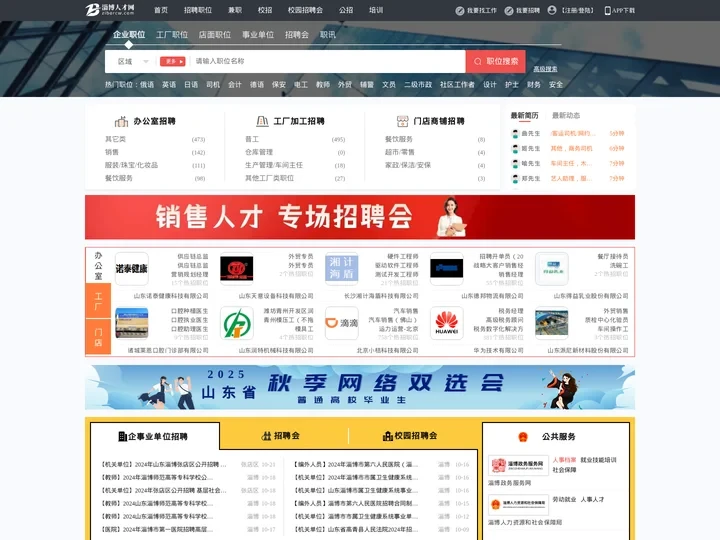
Task: Open the 销售人才专场招聘会 banner
Action: [360, 217]
